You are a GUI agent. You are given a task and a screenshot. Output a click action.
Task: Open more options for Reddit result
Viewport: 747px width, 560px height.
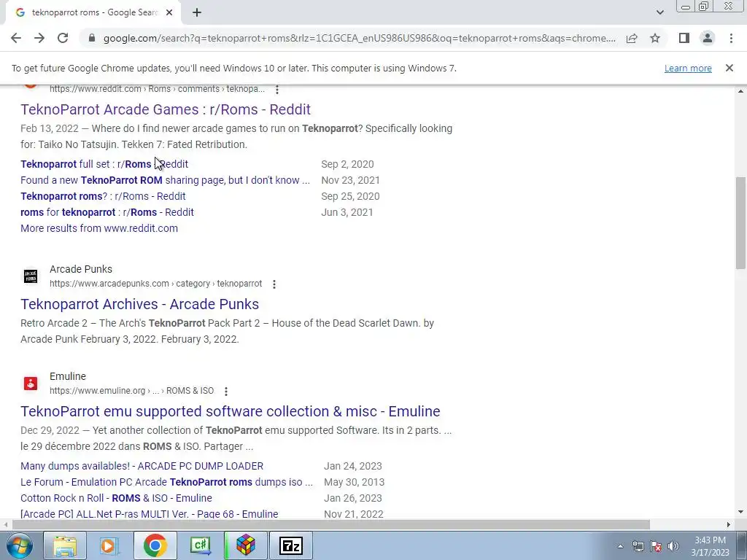point(276,89)
